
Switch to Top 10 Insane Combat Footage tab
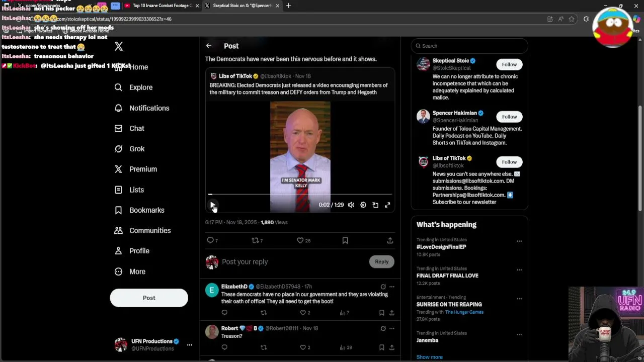coord(162,6)
